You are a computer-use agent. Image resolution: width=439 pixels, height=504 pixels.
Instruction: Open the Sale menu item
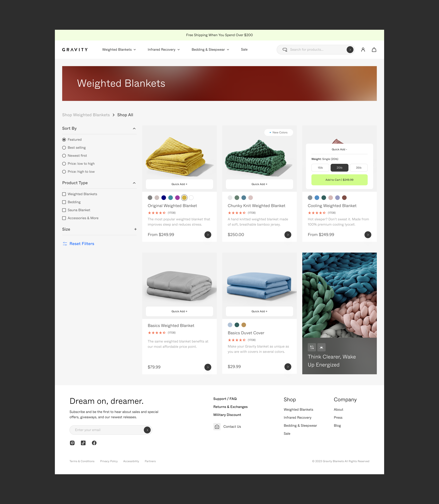[x=244, y=50]
